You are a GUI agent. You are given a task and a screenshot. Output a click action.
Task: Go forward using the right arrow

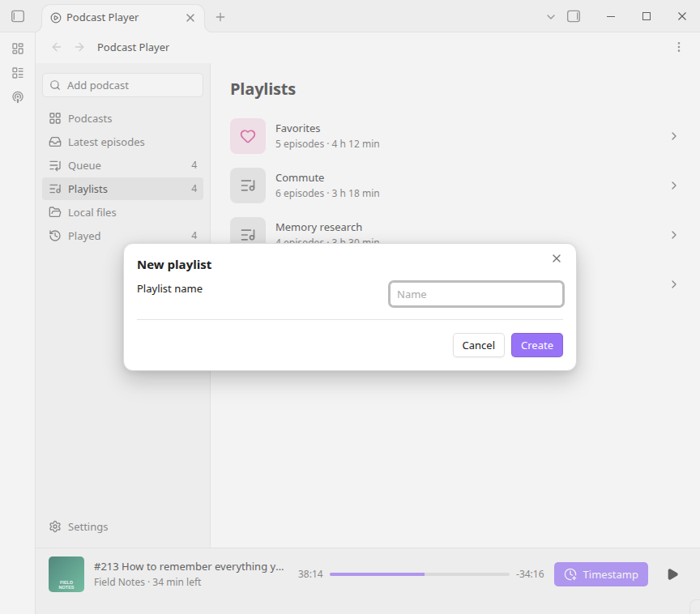[79, 47]
